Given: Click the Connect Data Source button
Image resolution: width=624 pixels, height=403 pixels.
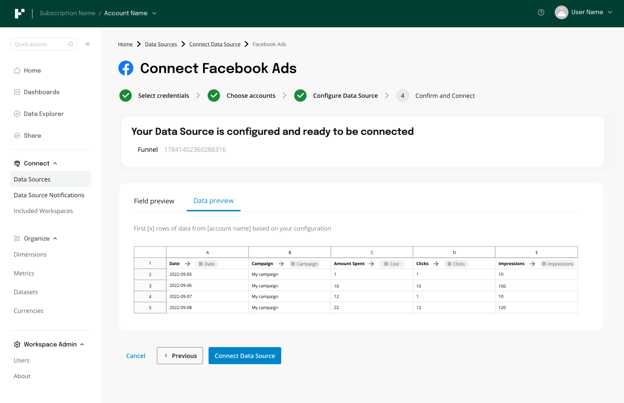Looking at the screenshot, I should point(244,356).
